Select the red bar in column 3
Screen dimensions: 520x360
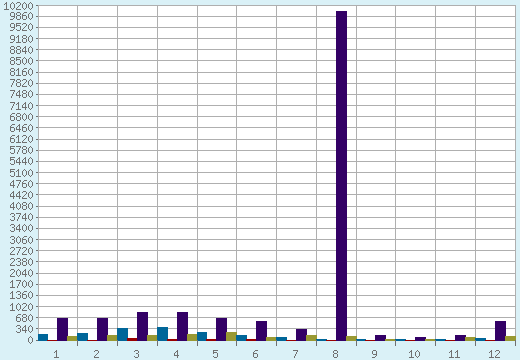[x=132, y=339]
